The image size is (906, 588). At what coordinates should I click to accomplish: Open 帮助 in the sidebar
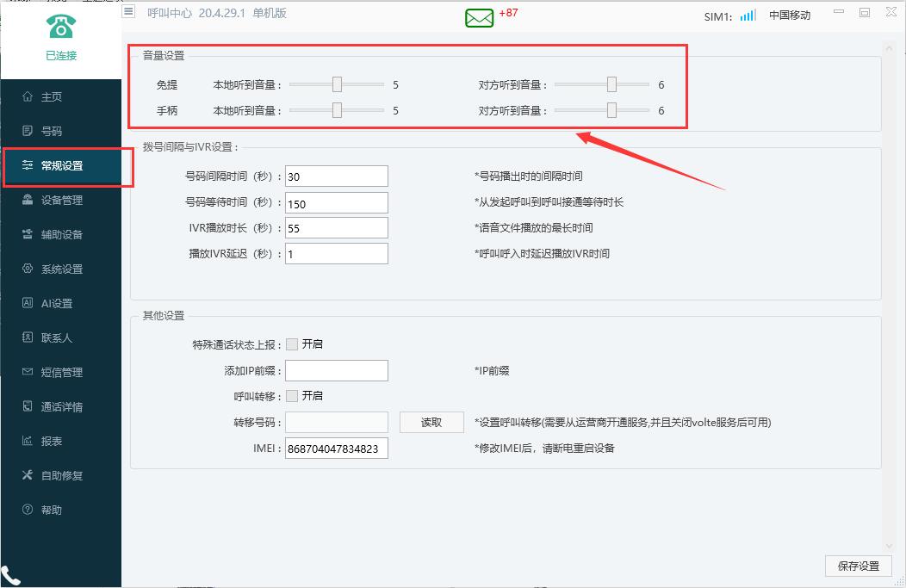[61, 510]
